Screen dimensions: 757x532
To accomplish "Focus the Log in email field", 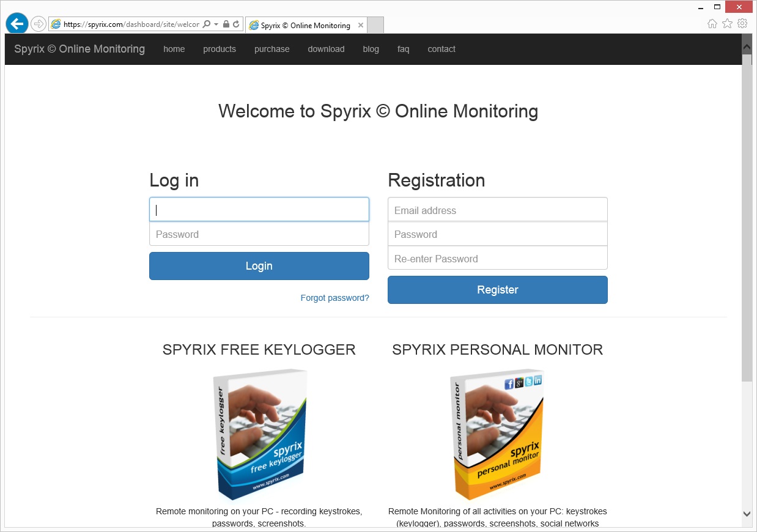I will tap(259, 209).
